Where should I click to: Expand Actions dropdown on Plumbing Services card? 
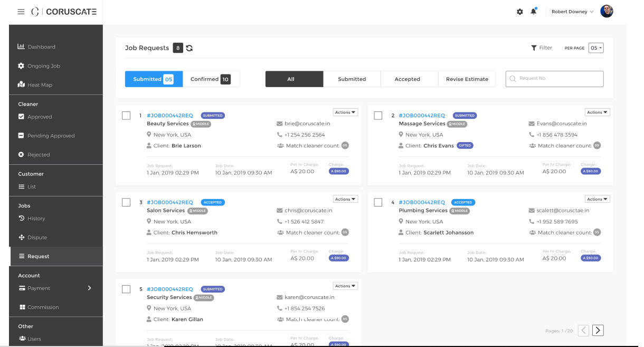[597, 199]
